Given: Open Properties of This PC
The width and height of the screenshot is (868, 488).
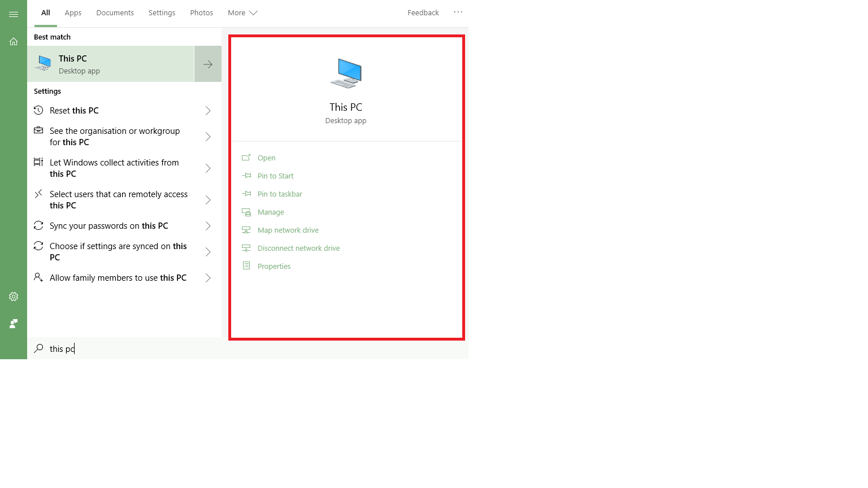Looking at the screenshot, I should (x=274, y=266).
